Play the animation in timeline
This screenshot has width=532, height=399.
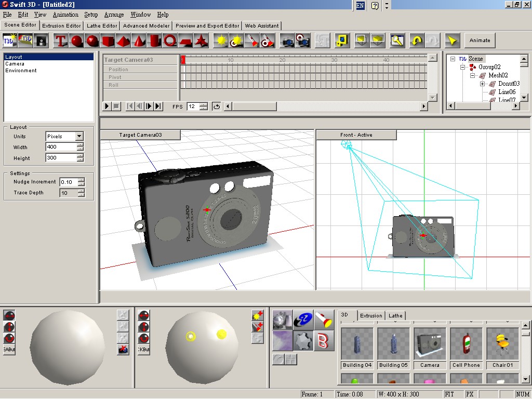click(107, 107)
